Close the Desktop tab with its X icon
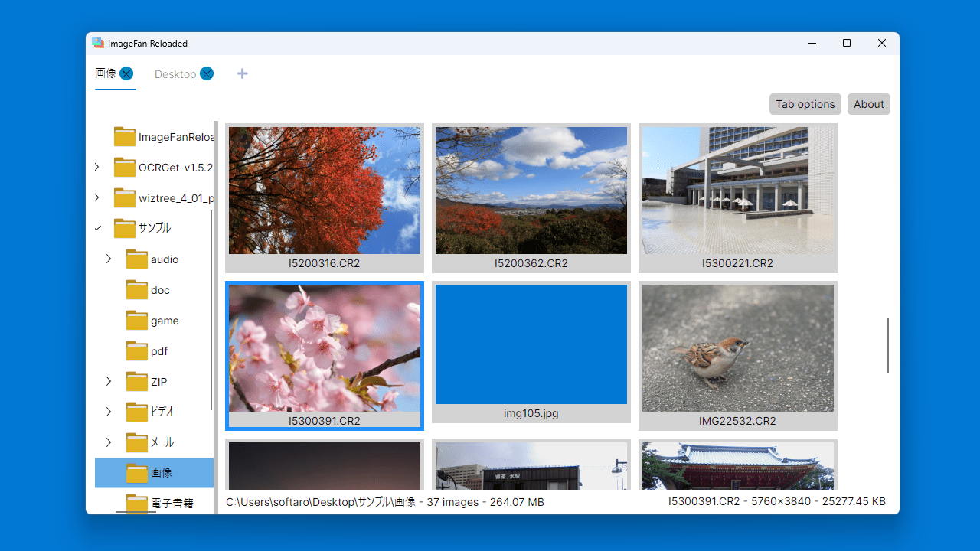Image resolution: width=980 pixels, height=551 pixels. 207,73
